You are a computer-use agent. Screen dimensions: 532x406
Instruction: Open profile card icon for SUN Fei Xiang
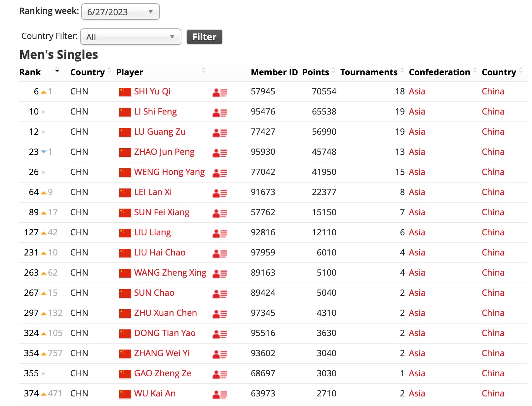coord(220,213)
